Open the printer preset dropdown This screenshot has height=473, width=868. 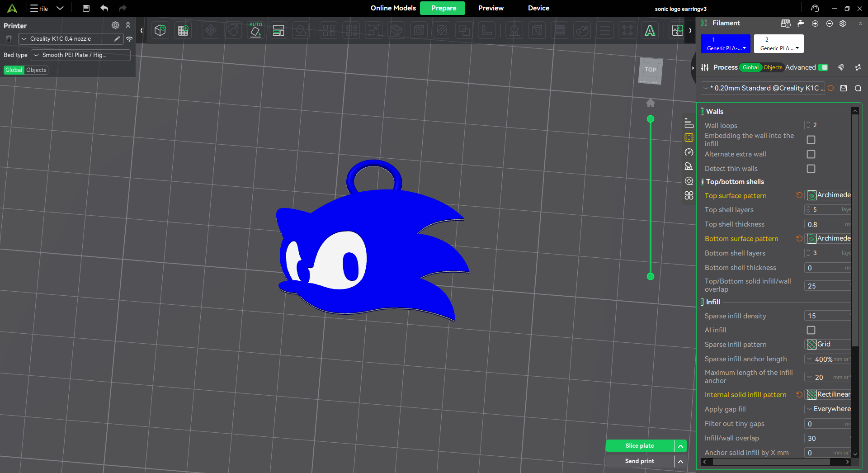point(64,39)
